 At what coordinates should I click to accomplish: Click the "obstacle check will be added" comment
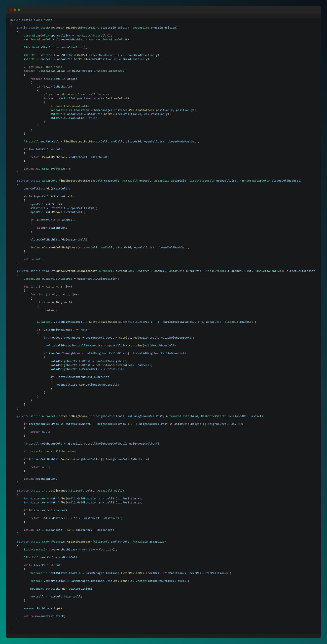click(50, 451)
